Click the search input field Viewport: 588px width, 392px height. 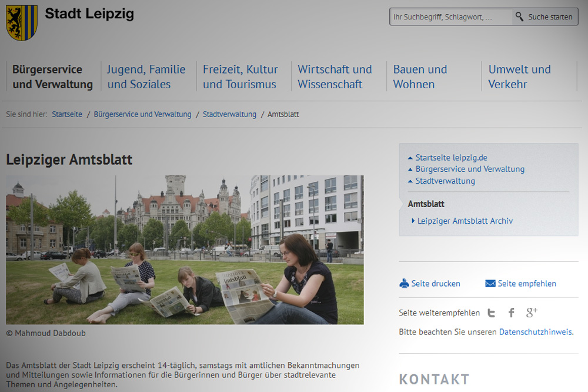[450, 16]
